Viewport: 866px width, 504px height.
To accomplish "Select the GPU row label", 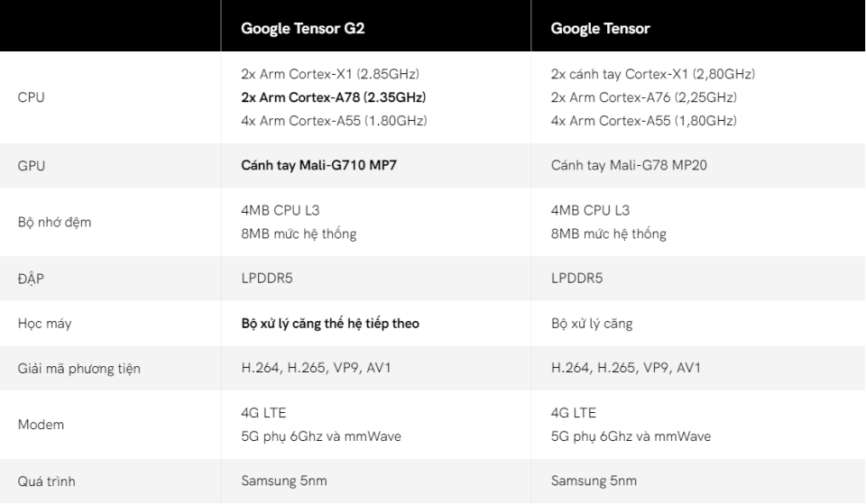I will (x=31, y=167).
